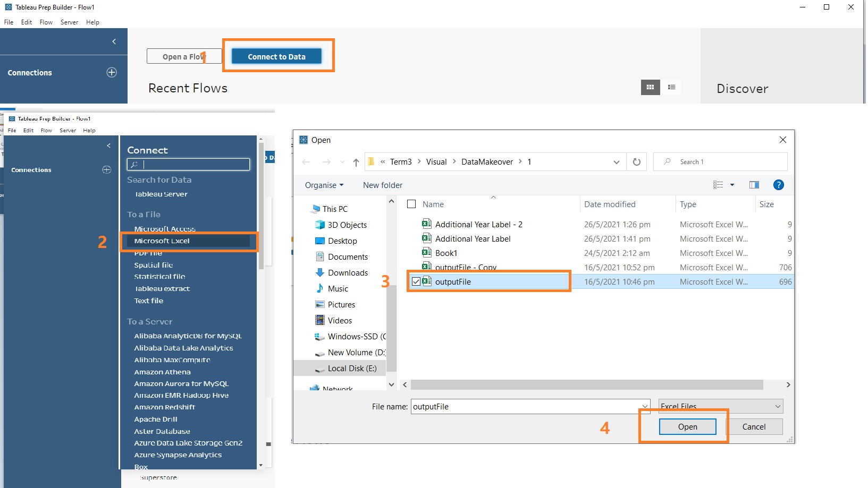Toggle the preview pane icon

(x=754, y=185)
